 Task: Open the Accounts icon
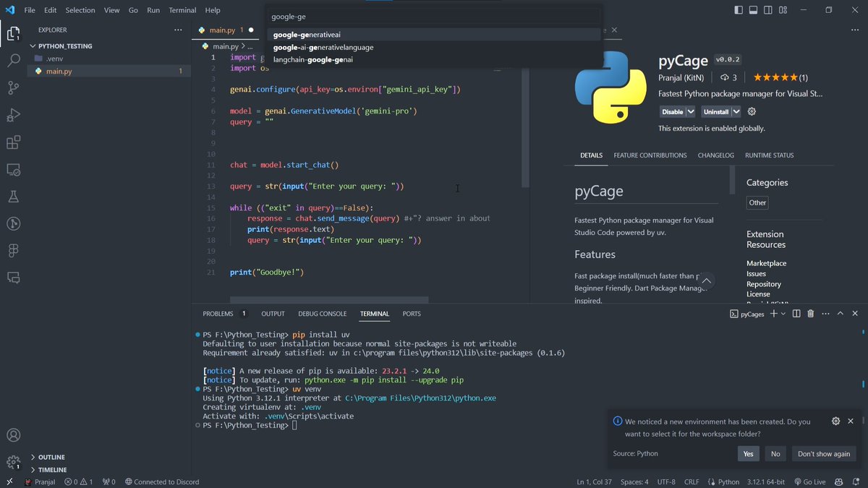coord(13,435)
